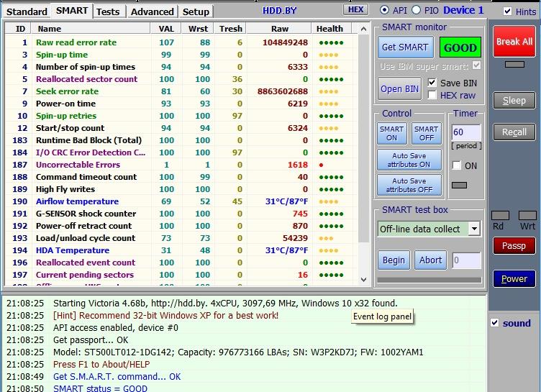Image resolution: width=541 pixels, height=392 pixels.
Task: Click the Sleep button
Action: 514,101
